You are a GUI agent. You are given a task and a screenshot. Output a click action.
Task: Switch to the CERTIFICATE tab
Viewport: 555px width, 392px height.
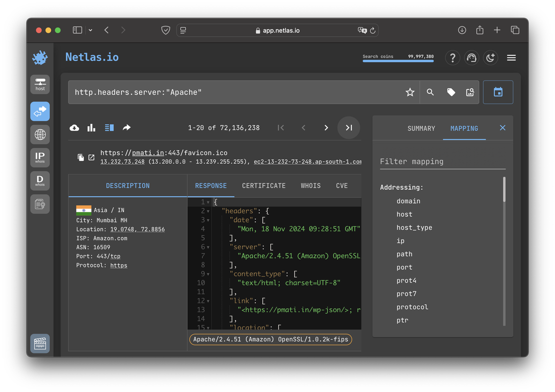pyautogui.click(x=263, y=185)
